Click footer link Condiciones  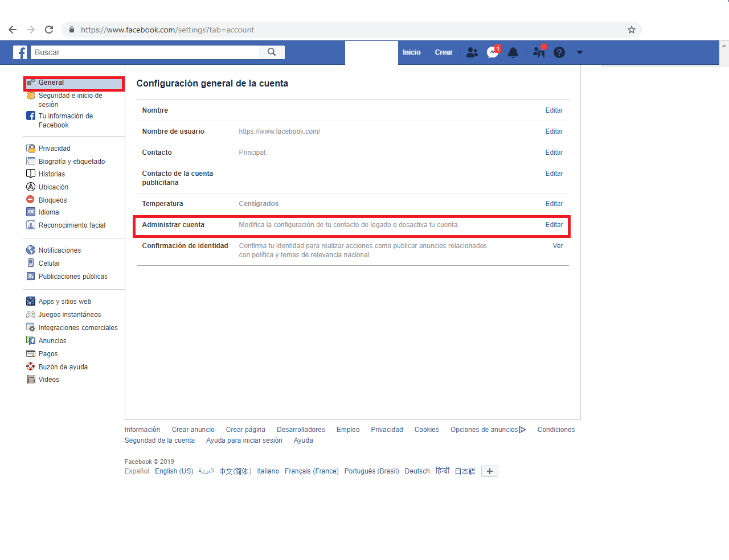click(x=556, y=430)
